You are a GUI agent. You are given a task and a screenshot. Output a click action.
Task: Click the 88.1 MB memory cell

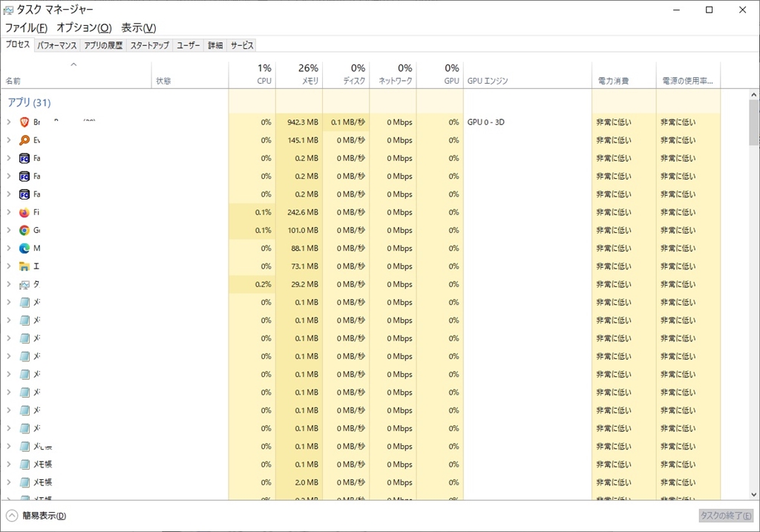(299, 248)
